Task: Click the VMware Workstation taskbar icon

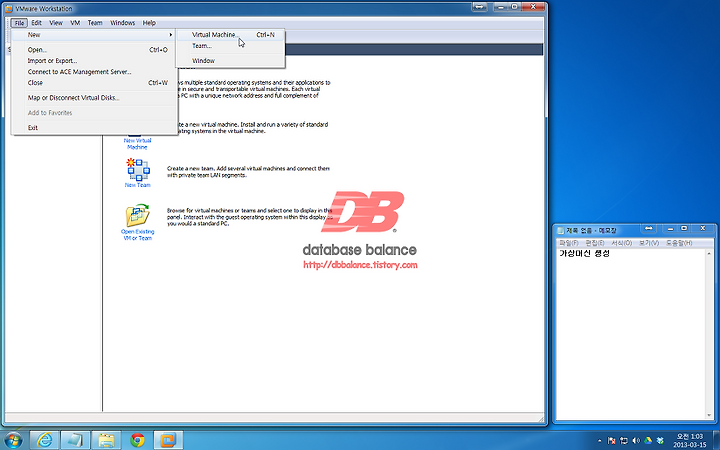Action: coord(168,440)
